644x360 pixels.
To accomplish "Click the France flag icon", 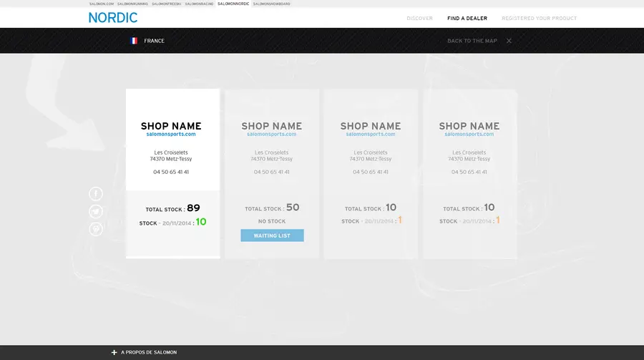I will [x=134, y=41].
